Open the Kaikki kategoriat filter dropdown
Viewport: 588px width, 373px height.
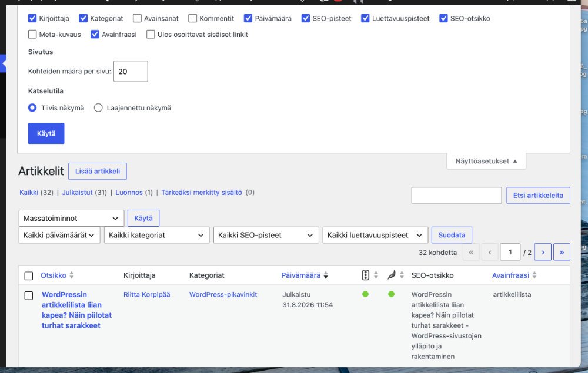[157, 235]
